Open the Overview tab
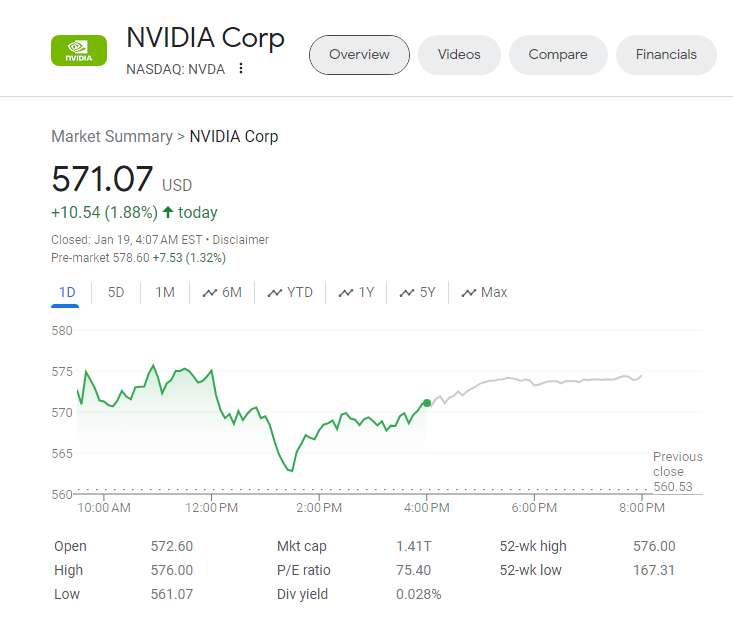The width and height of the screenshot is (733, 621). tap(359, 55)
